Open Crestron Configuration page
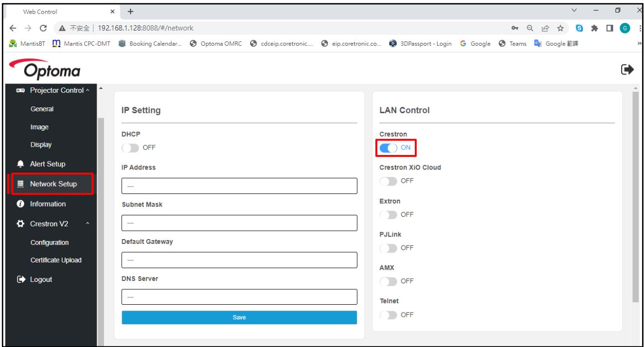The image size is (644, 347). [49, 243]
